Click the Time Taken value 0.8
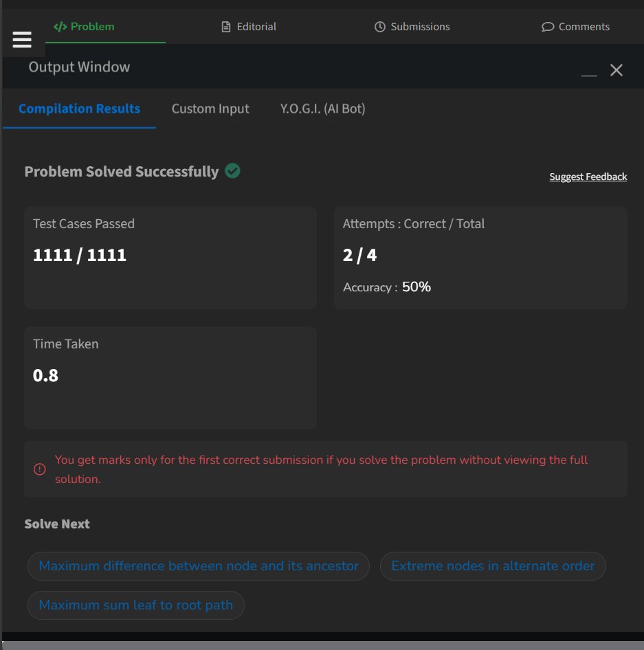The height and width of the screenshot is (650, 644). point(45,375)
